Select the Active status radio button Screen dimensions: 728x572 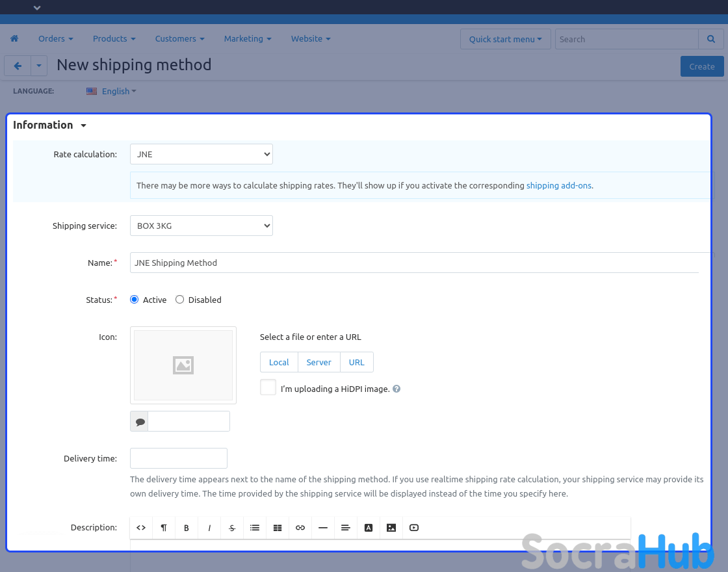(x=135, y=300)
